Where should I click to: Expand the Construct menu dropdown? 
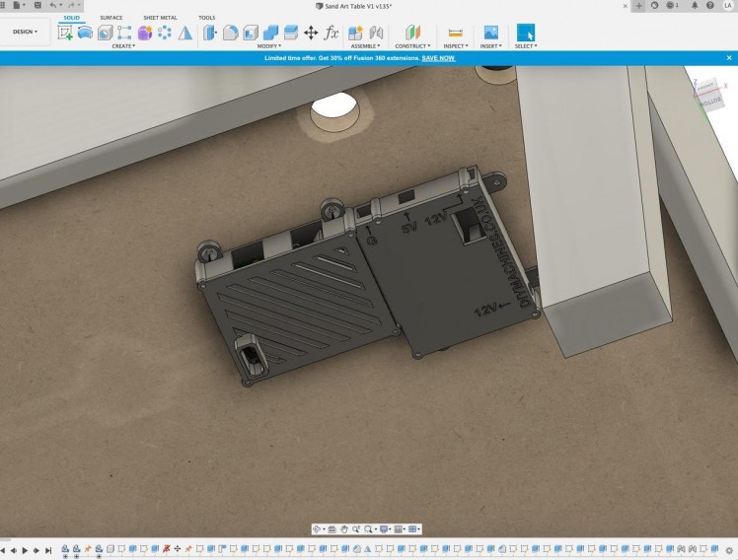(412, 46)
